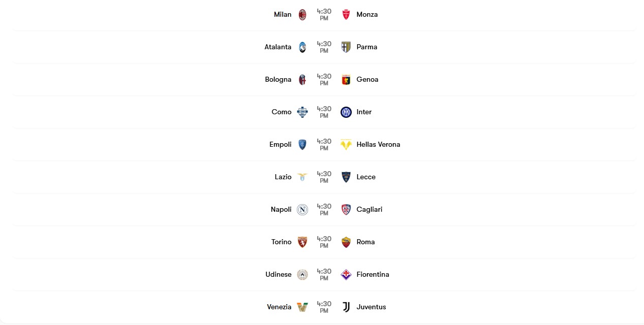Click the Lazio team name
This screenshot has height=325, width=644.
(x=283, y=177)
